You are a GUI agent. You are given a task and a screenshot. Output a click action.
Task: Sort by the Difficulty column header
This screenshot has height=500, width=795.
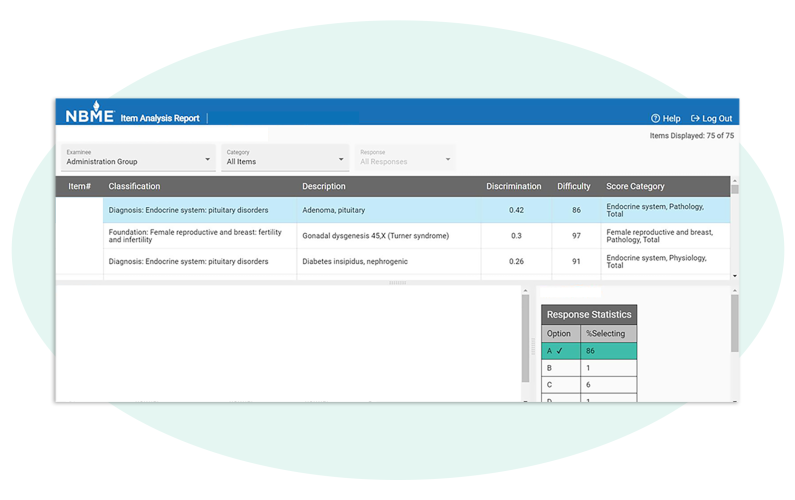pyautogui.click(x=573, y=186)
